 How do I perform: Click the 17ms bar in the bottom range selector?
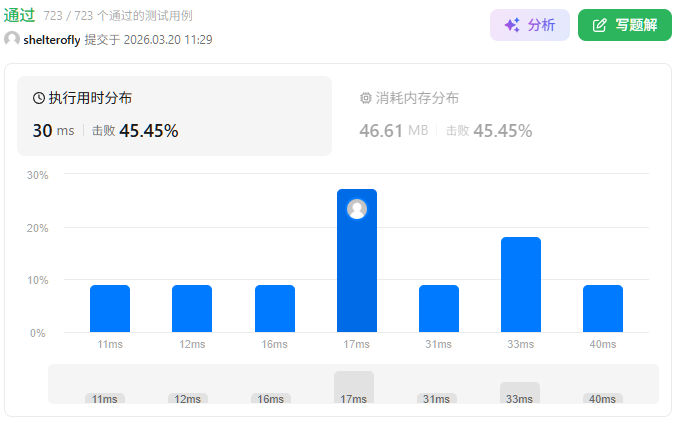[353, 388]
